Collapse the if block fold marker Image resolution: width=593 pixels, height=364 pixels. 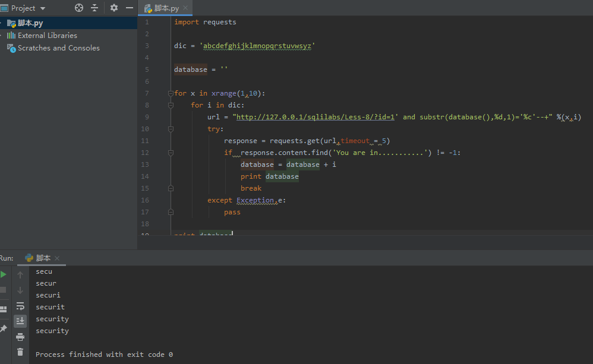[x=171, y=153]
